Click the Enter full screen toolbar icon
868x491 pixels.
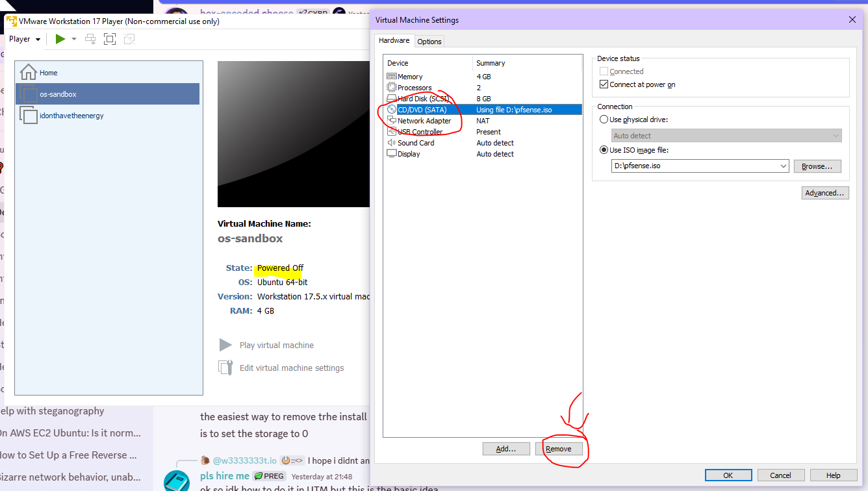click(x=110, y=39)
